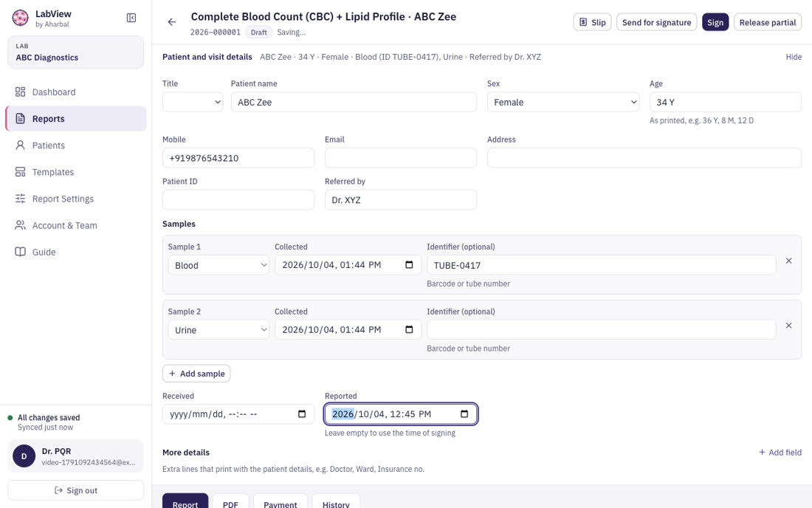Click the Sample 1 Identifier field TUBE-0417
Viewport: 812px width, 508px height.
pos(601,265)
